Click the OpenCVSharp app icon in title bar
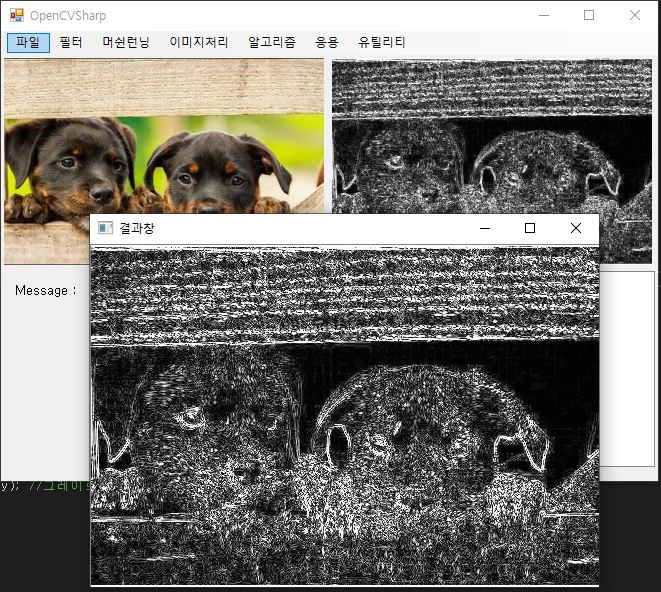This screenshot has width=661, height=592. coord(17,16)
